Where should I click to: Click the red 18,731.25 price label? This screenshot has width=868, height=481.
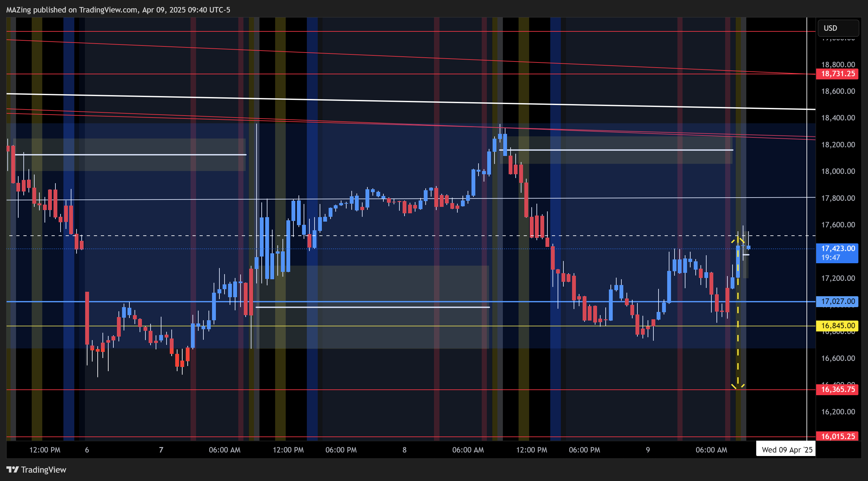click(x=837, y=74)
